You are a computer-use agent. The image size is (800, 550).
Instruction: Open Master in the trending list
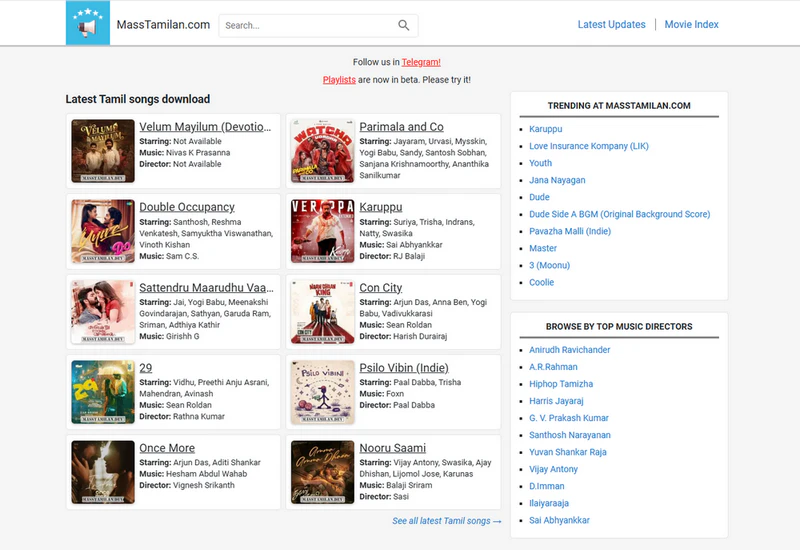pos(543,248)
